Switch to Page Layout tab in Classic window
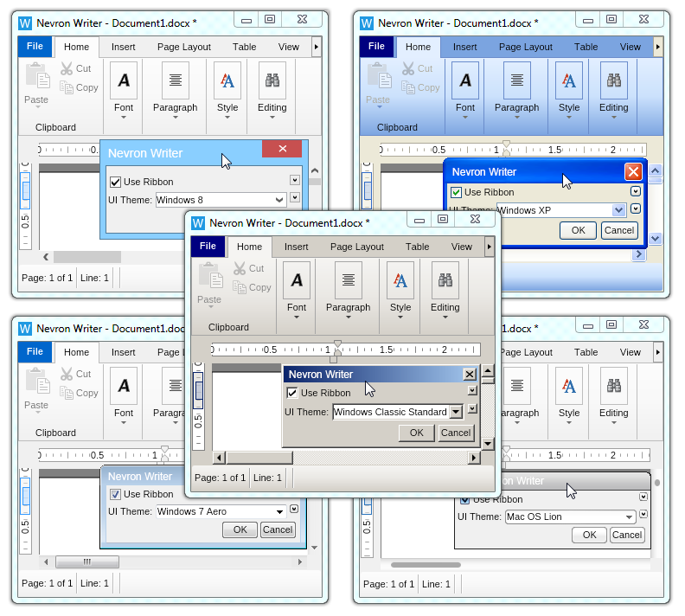 click(x=357, y=247)
